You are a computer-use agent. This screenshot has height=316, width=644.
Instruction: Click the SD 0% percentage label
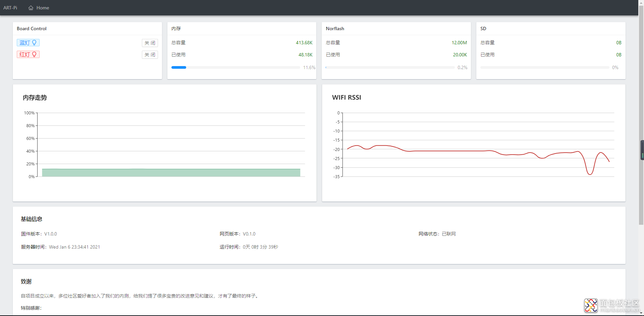coord(615,67)
